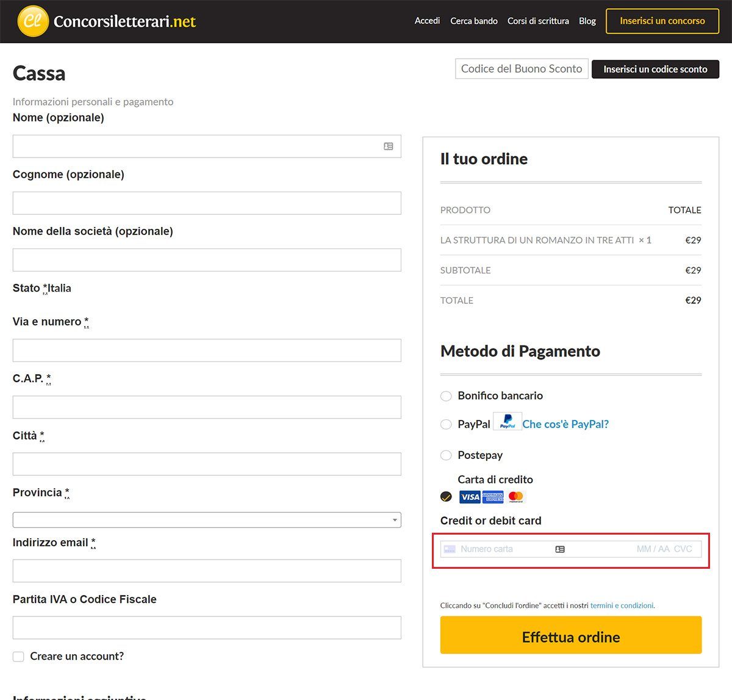The image size is (732, 700).
Task: Select Cerca bando in the navigation bar
Action: click(x=474, y=21)
